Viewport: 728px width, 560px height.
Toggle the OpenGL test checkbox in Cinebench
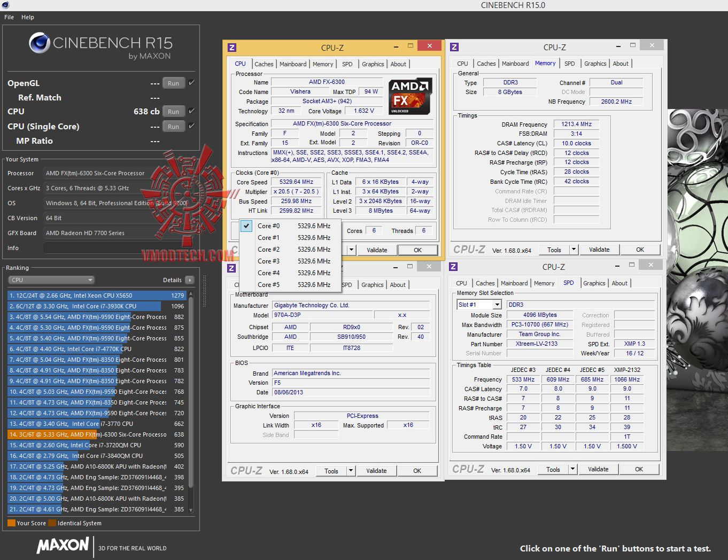(191, 83)
